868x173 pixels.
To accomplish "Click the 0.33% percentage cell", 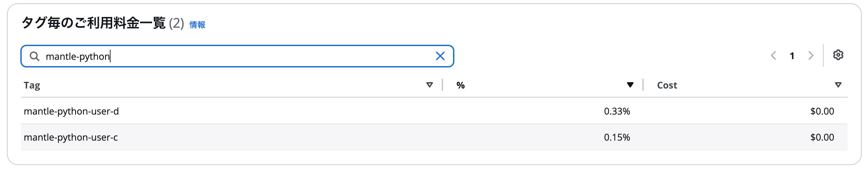I will [617, 111].
